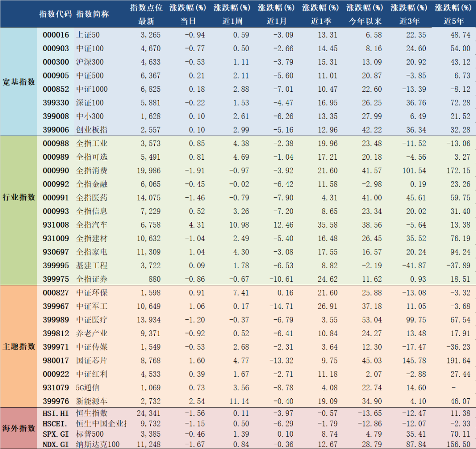
Task: Click index name 全指家电
Action: (92, 252)
